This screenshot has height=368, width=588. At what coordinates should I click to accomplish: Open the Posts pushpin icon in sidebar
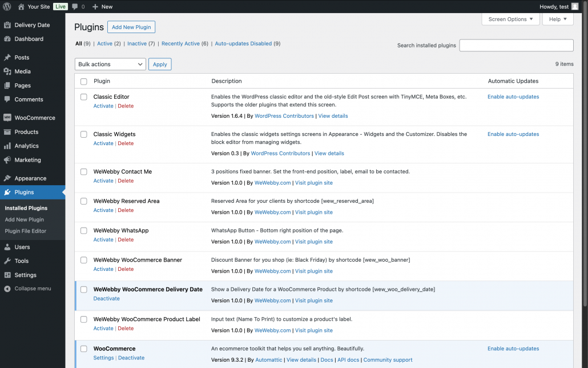[x=7, y=58]
